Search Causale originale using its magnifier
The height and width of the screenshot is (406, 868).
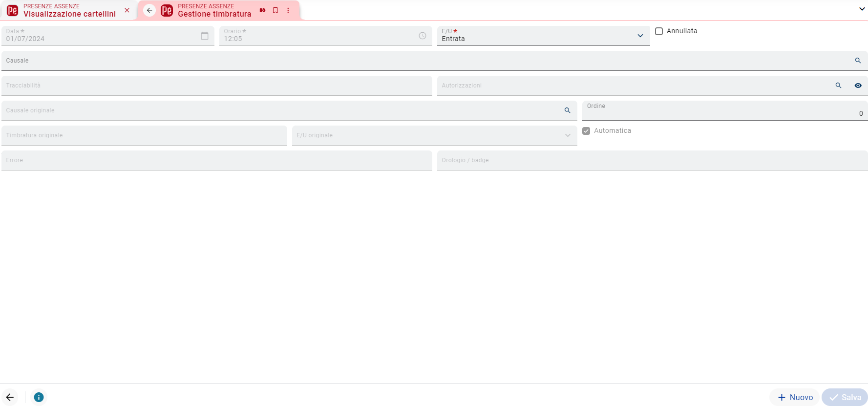point(567,110)
